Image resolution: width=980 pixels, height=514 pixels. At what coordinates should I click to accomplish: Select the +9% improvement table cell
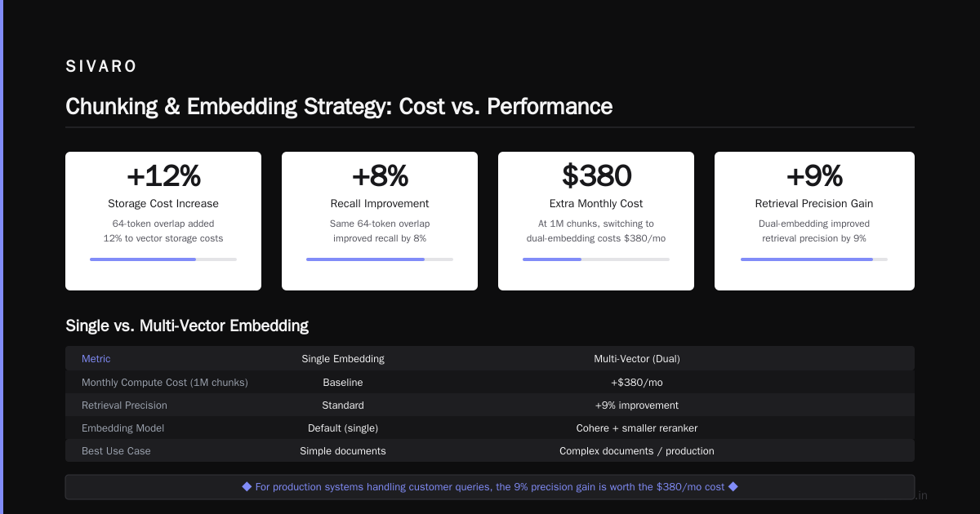coord(637,405)
